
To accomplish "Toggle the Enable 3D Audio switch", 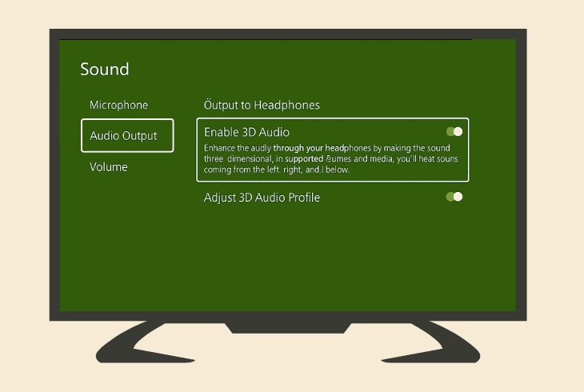I will pyautogui.click(x=454, y=131).
